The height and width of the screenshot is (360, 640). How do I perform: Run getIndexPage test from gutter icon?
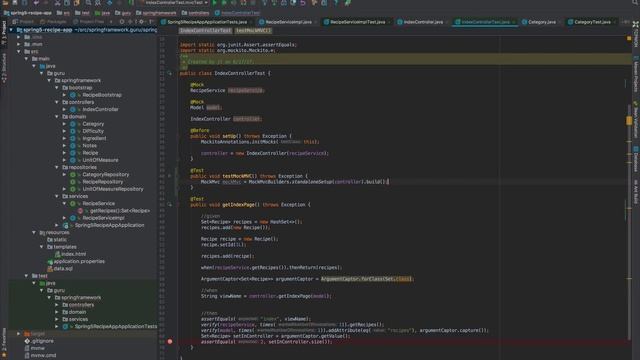170,204
